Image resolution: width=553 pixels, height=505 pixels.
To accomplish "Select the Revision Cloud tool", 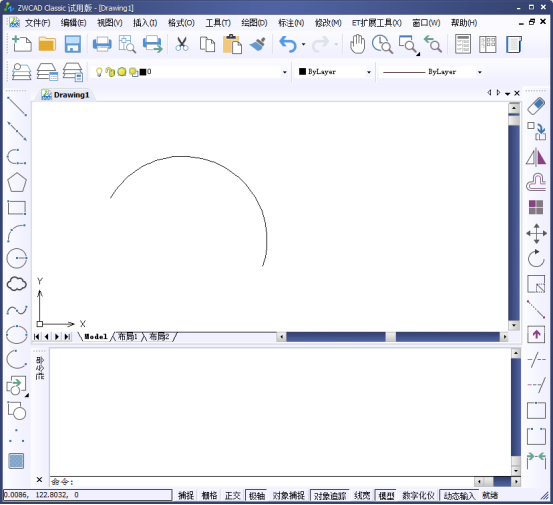I will [17, 284].
